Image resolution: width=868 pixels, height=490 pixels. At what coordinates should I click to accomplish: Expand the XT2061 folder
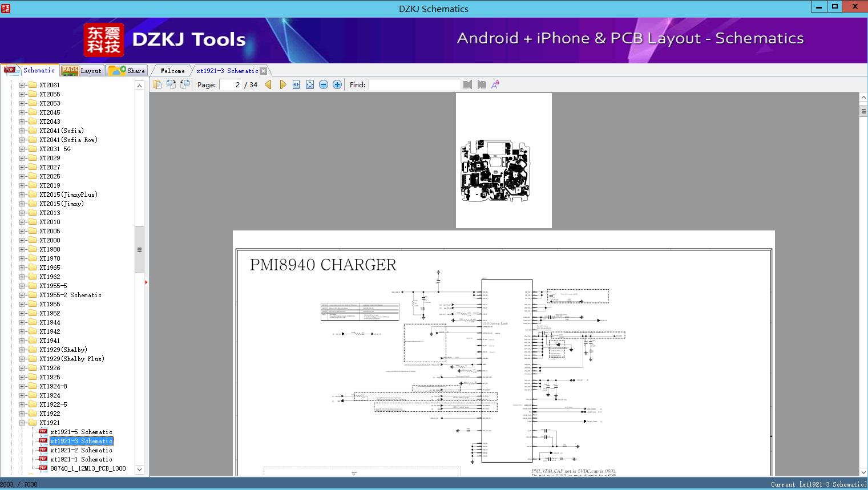pyautogui.click(x=22, y=85)
